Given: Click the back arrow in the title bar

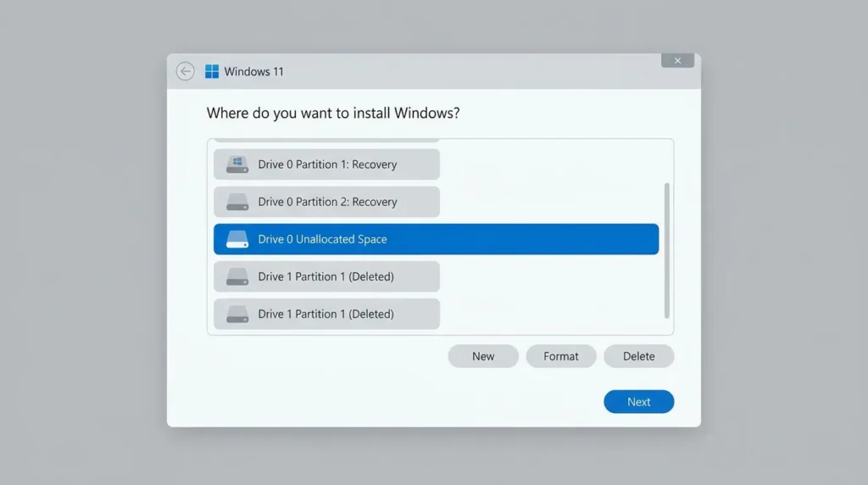Looking at the screenshot, I should click(185, 71).
